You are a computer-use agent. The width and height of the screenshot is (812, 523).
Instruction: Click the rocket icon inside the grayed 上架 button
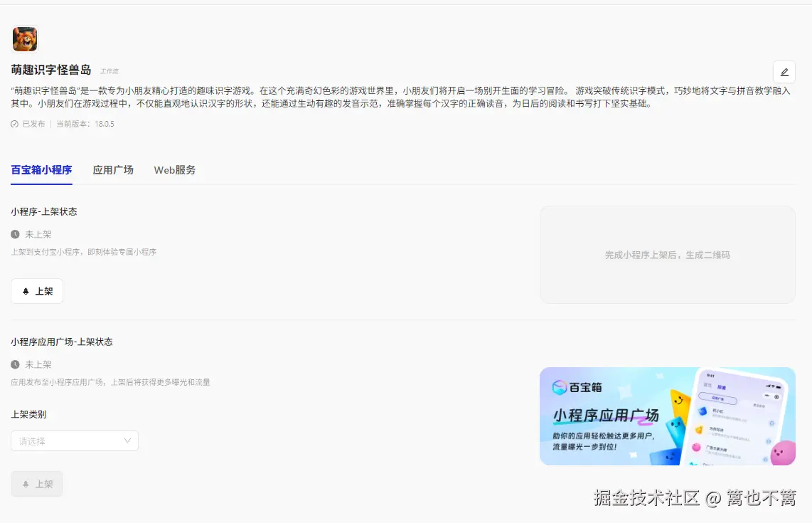coord(27,483)
